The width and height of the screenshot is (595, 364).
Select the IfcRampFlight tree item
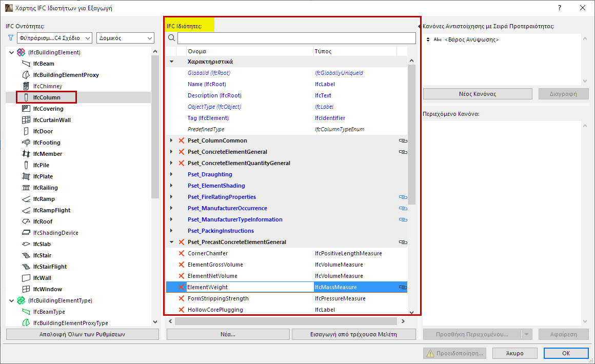pyautogui.click(x=52, y=210)
